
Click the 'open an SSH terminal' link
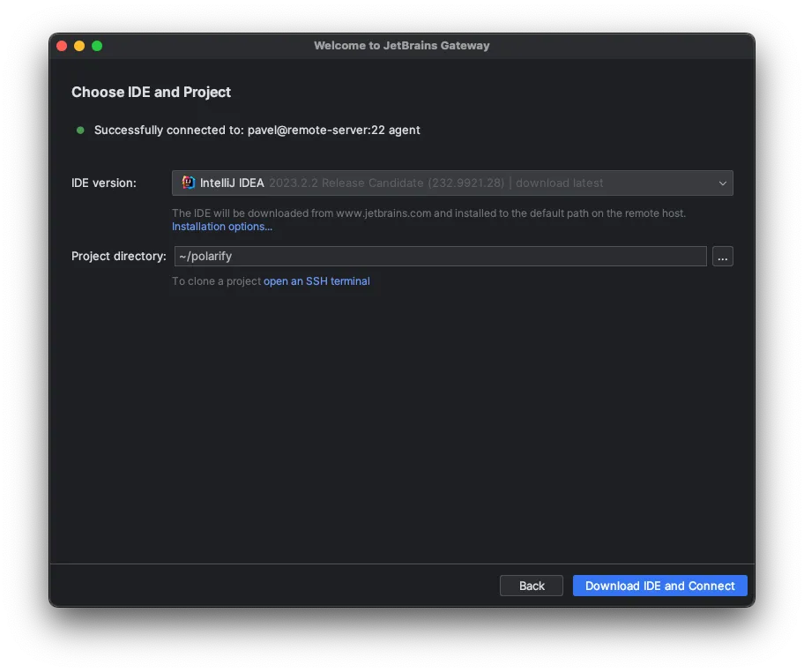[316, 281]
